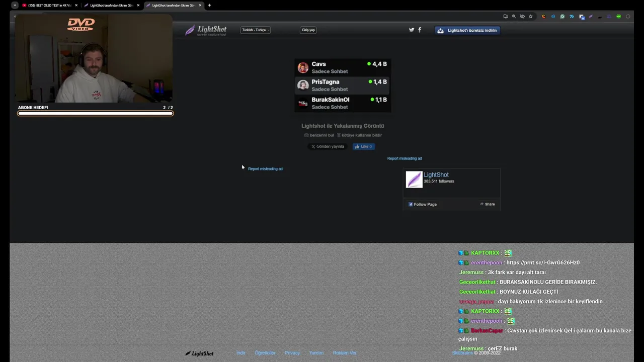Screen dimensions: 644x362
Task: Bookmark this page with the star icon
Action: point(531,17)
